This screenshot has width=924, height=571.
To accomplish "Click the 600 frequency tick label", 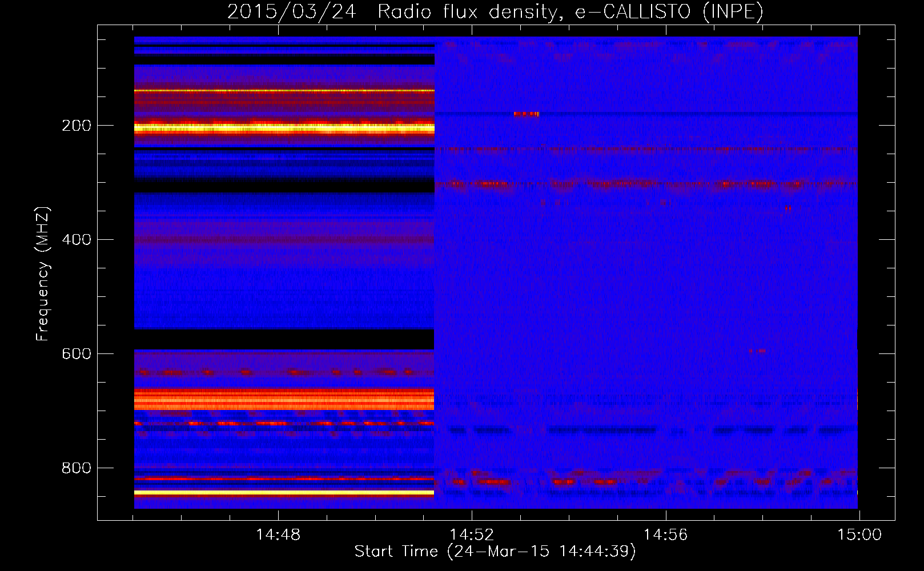I will (77, 354).
